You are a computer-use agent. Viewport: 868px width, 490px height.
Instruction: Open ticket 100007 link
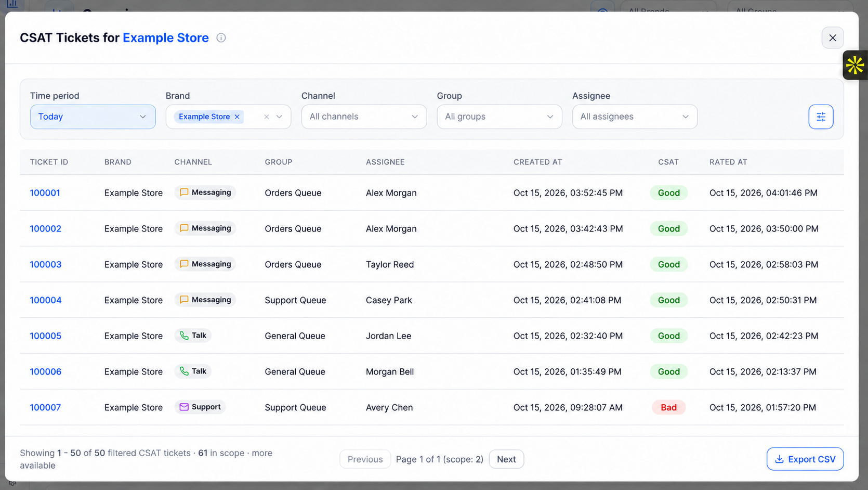45,408
